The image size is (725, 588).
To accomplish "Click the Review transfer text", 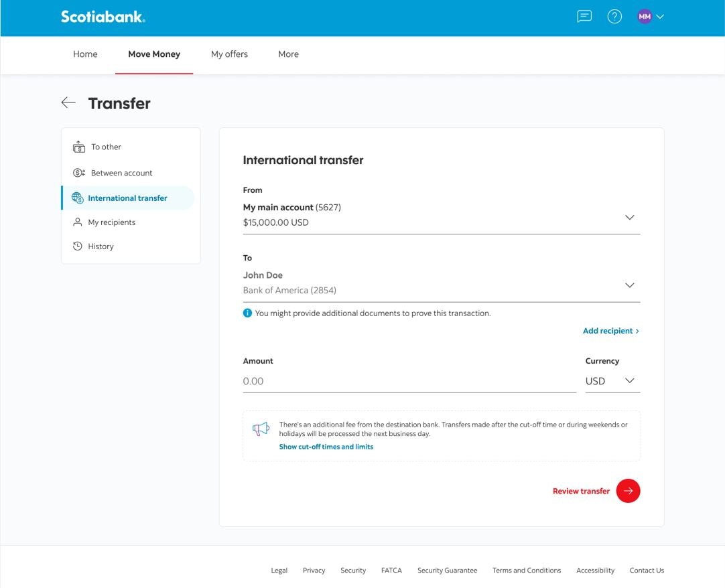I will [x=581, y=491].
